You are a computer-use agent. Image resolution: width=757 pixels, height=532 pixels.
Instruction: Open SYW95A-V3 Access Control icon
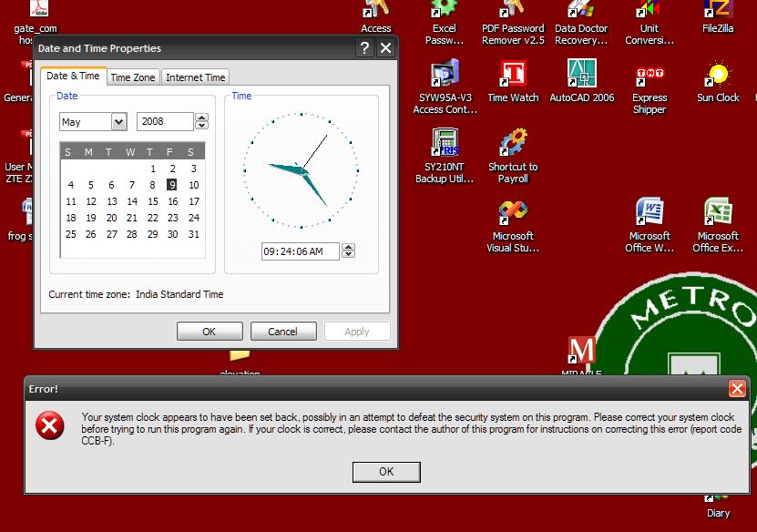point(445,87)
